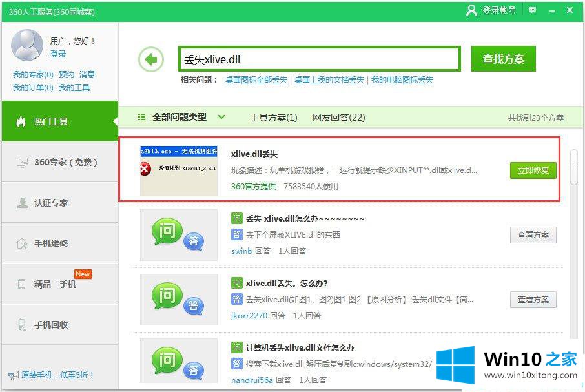Open 手机回收 sidebar item
This screenshot has width=585, height=392.
coord(59,325)
